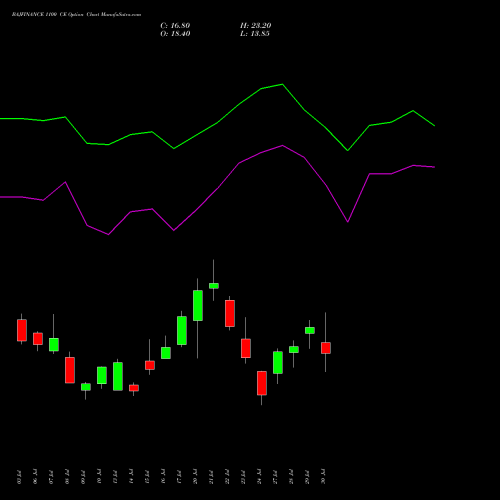
Task: Click the red candle for 22 Jul
Action: coord(230,313)
